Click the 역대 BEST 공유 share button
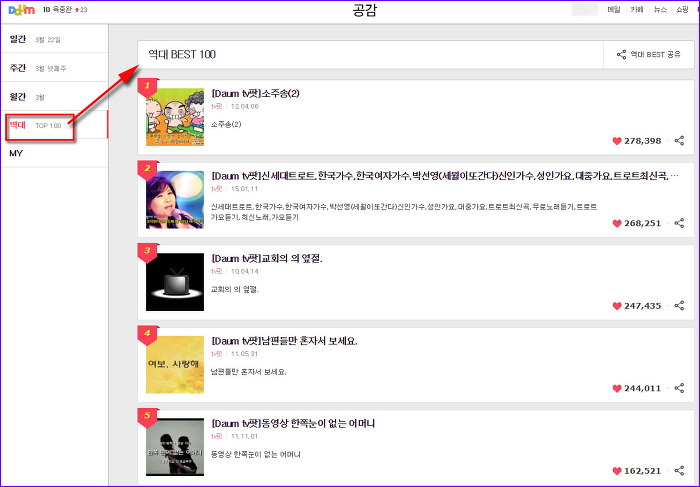700x487 pixels. coord(649,54)
